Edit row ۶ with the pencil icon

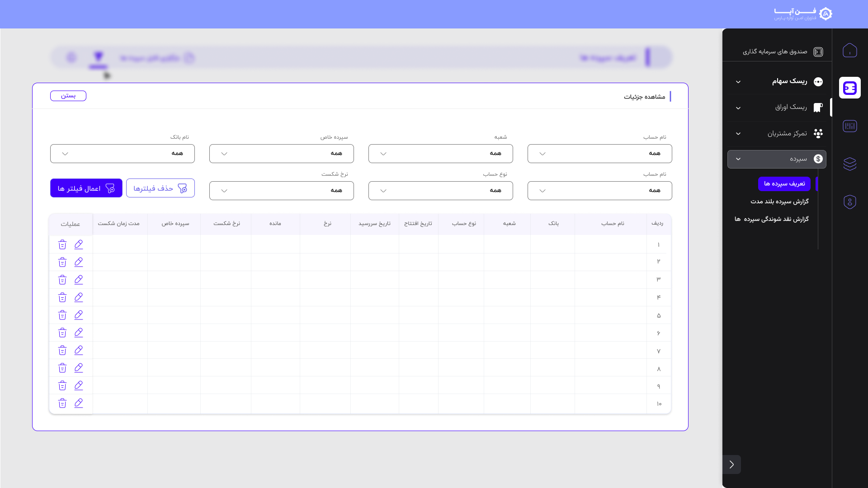click(x=79, y=333)
